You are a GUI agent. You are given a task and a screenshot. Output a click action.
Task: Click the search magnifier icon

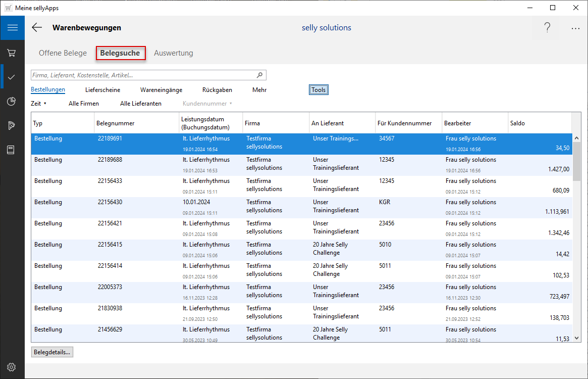coord(259,75)
